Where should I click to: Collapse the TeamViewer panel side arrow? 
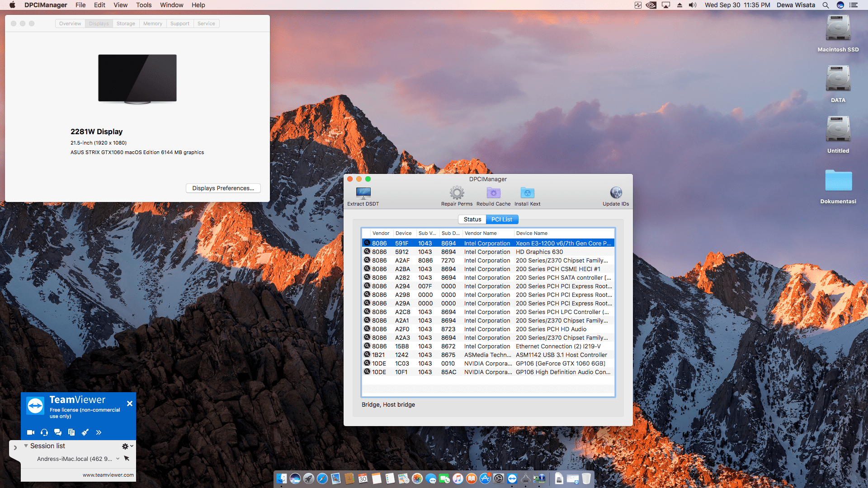[15, 448]
